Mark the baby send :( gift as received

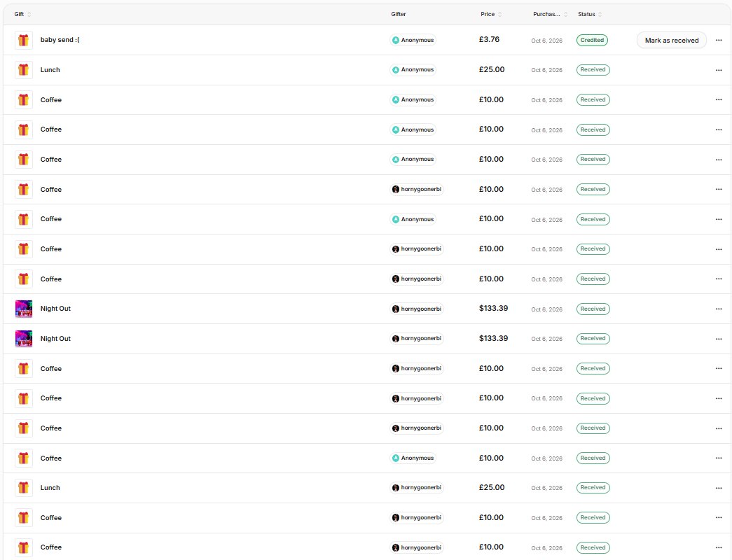672,41
